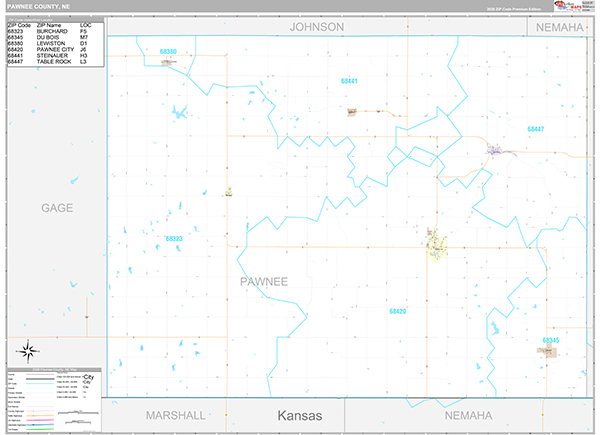Click the LOC column header in the index

point(85,25)
